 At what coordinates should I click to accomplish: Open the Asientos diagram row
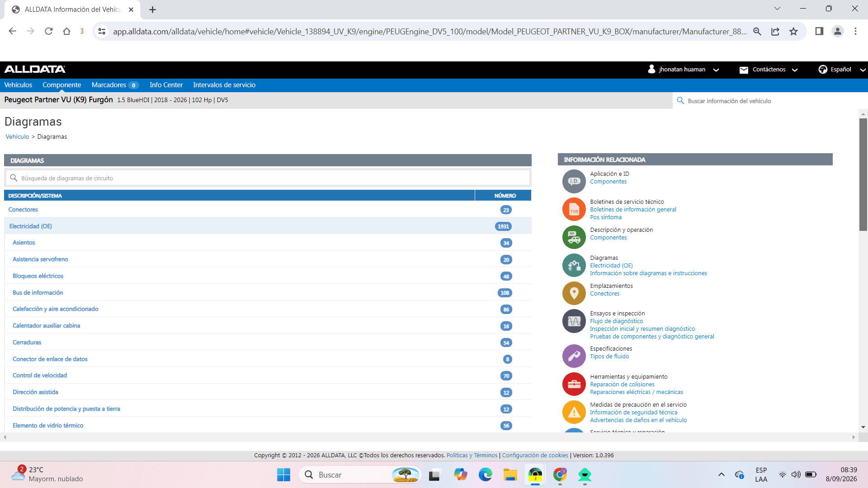268,243
